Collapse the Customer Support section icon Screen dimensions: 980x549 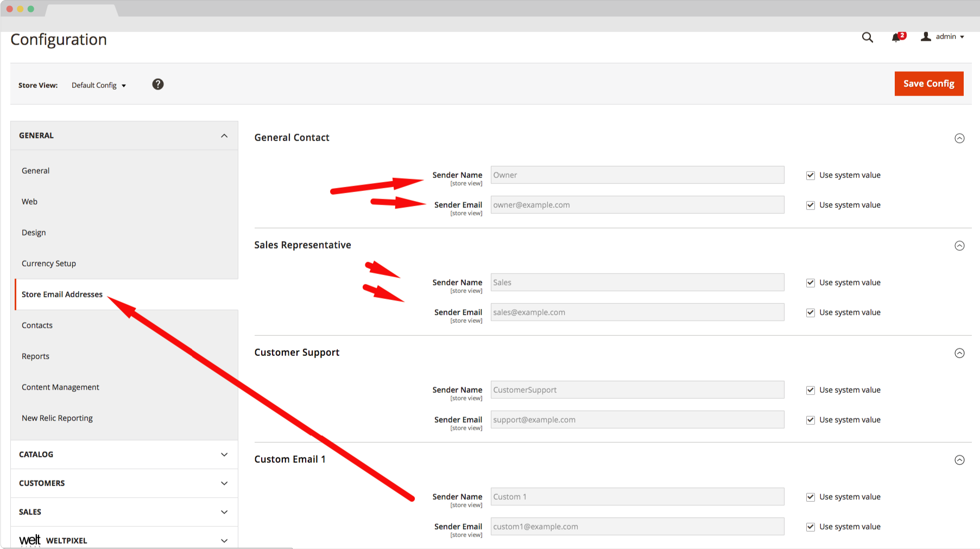click(959, 353)
